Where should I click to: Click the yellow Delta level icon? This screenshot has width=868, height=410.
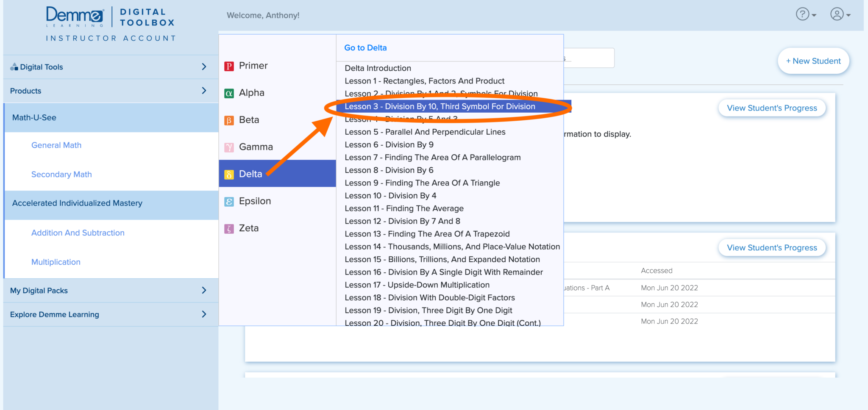229,175
